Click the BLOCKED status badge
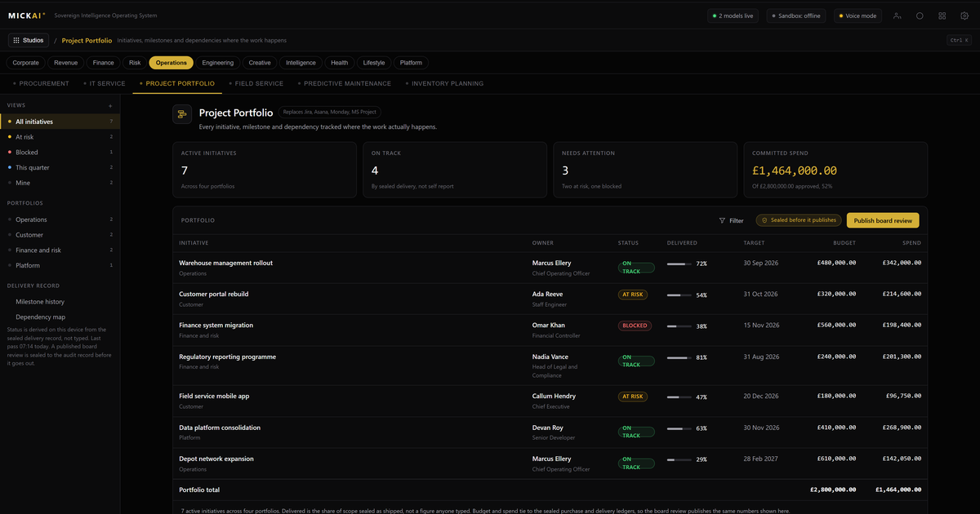 pyautogui.click(x=635, y=326)
